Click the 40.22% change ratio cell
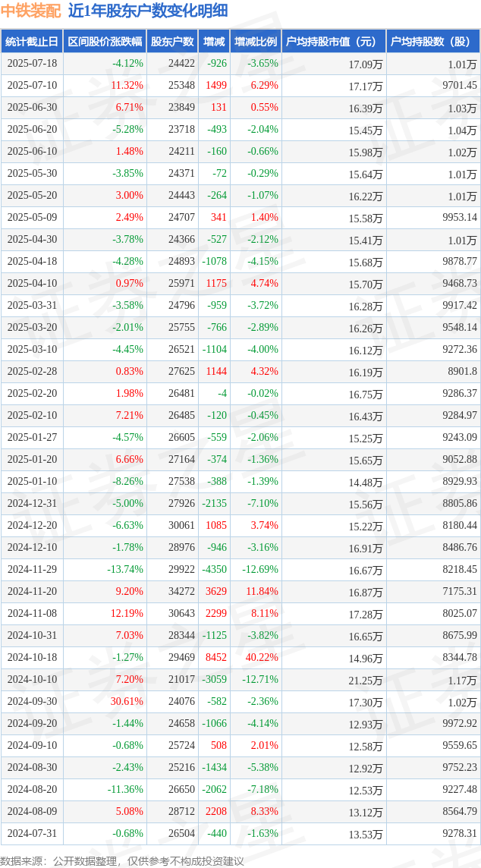 (x=261, y=657)
